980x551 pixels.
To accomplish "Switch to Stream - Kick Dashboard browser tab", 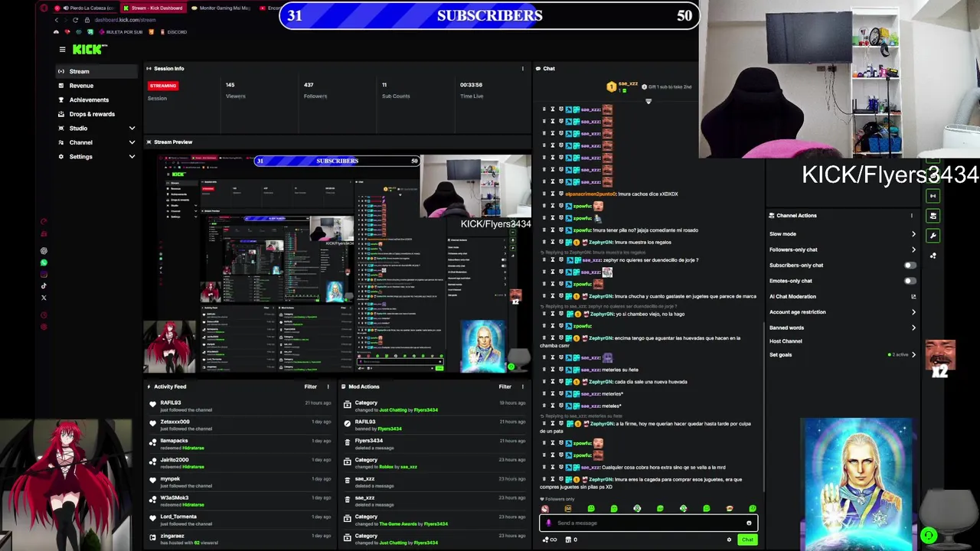I will [x=153, y=8].
